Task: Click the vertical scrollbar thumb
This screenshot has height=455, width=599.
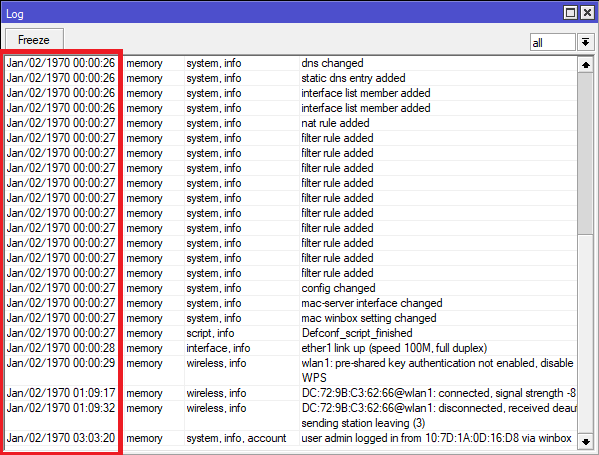Action: [x=586, y=154]
